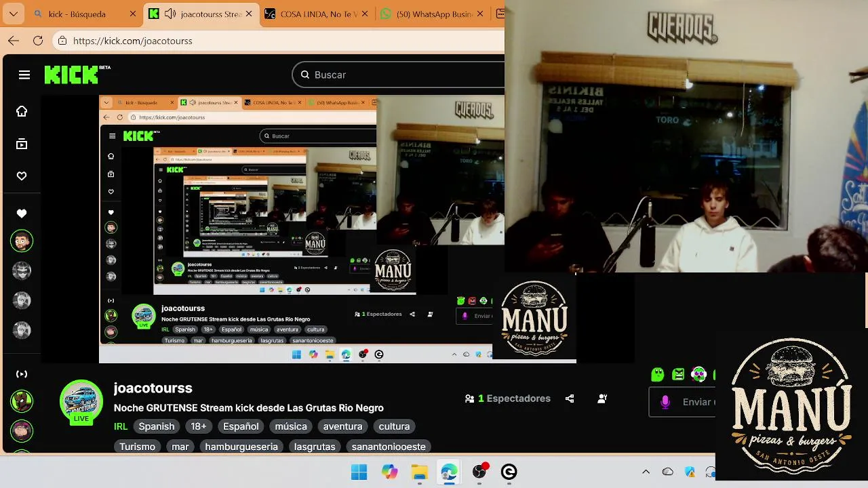
Task: Mute the joacotourss tab audio icon
Action: (170, 14)
